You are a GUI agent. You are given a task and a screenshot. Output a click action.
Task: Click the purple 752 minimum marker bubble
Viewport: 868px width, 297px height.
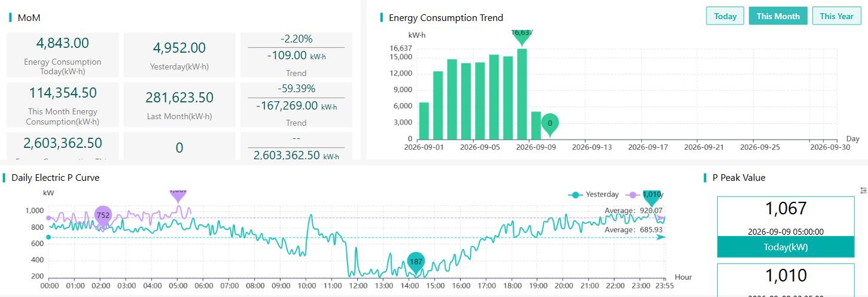103,216
